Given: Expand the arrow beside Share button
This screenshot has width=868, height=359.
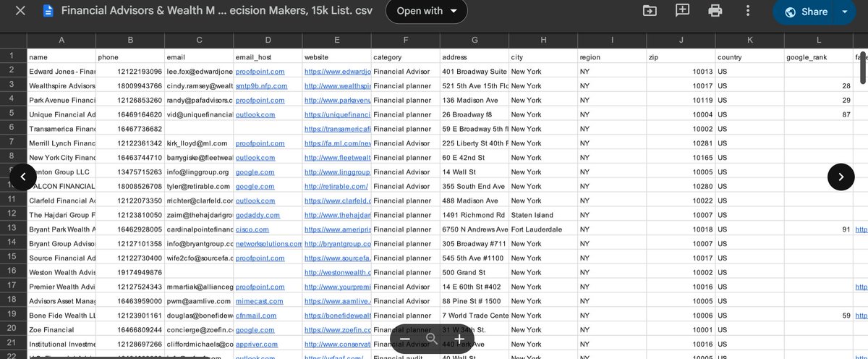Looking at the screenshot, I should point(845,12).
